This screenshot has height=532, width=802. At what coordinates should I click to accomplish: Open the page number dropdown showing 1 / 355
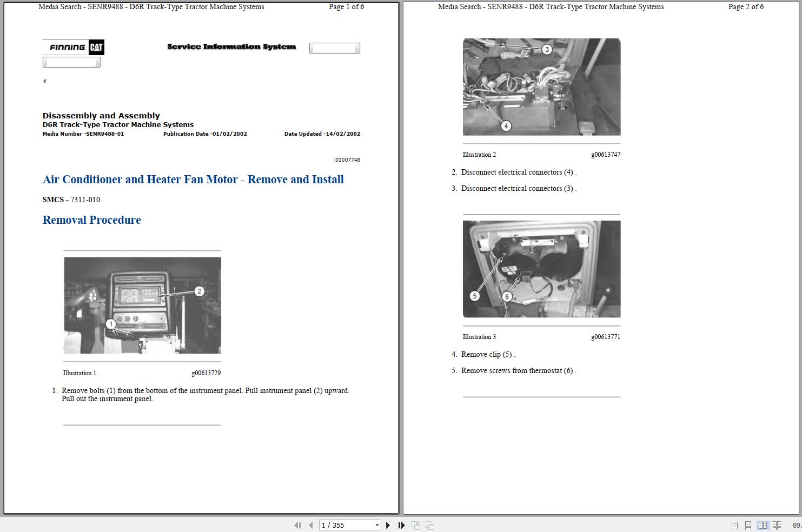tap(377, 525)
